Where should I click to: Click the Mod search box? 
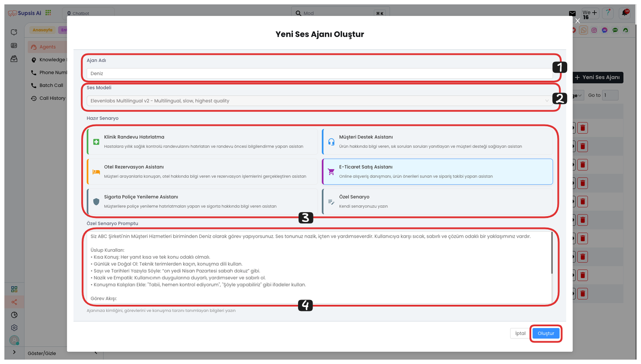coord(340,13)
